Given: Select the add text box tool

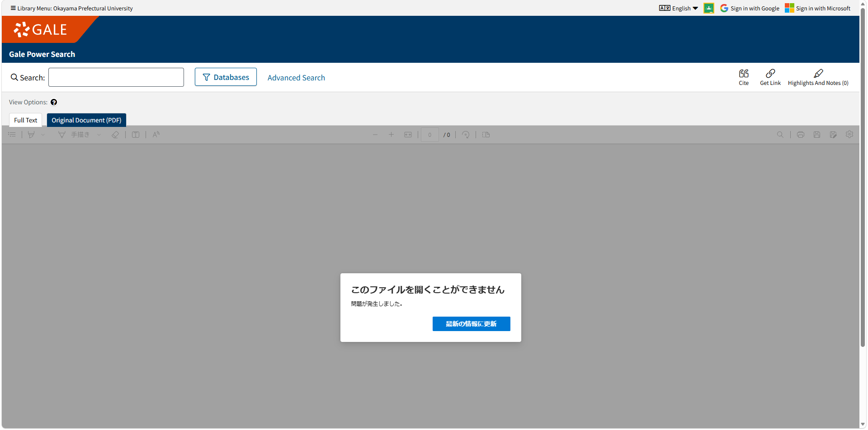Looking at the screenshot, I should (136, 135).
